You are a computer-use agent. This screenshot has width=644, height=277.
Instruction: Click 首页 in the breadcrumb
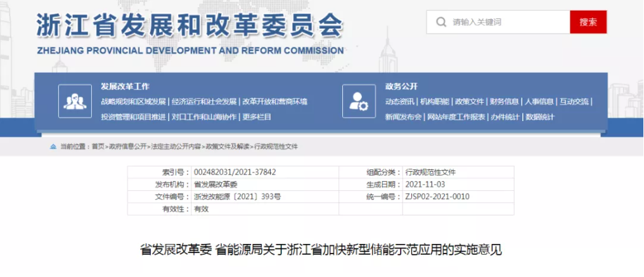coord(98,146)
